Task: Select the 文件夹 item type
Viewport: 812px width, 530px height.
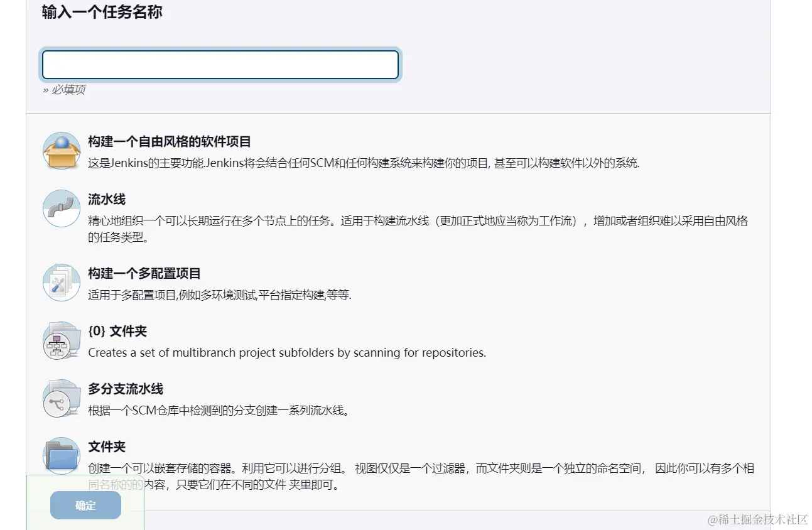Action: [106, 446]
